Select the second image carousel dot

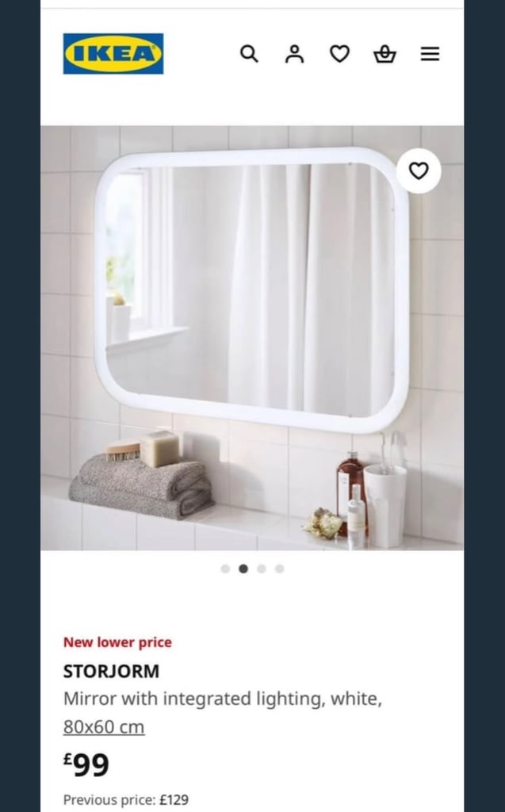(243, 569)
